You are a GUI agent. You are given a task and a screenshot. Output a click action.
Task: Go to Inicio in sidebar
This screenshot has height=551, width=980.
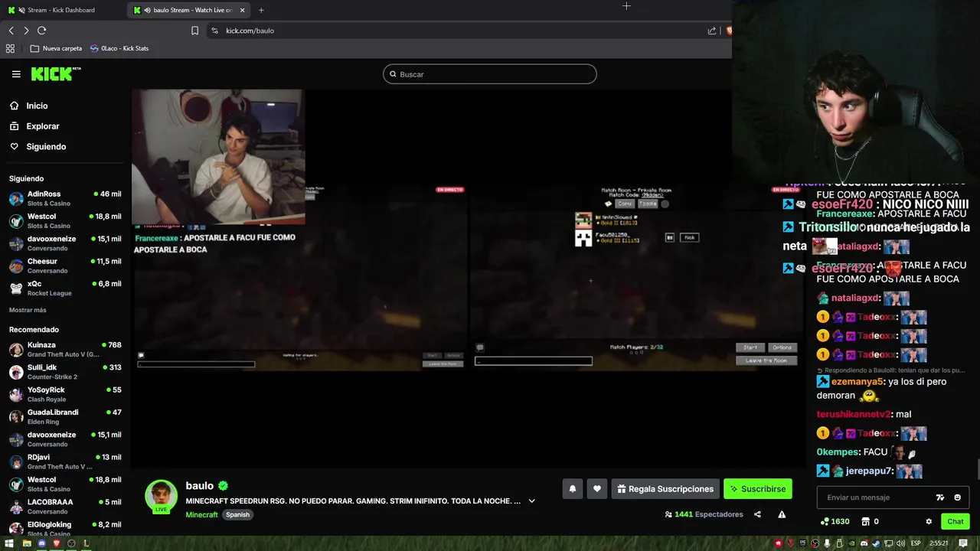(x=37, y=106)
